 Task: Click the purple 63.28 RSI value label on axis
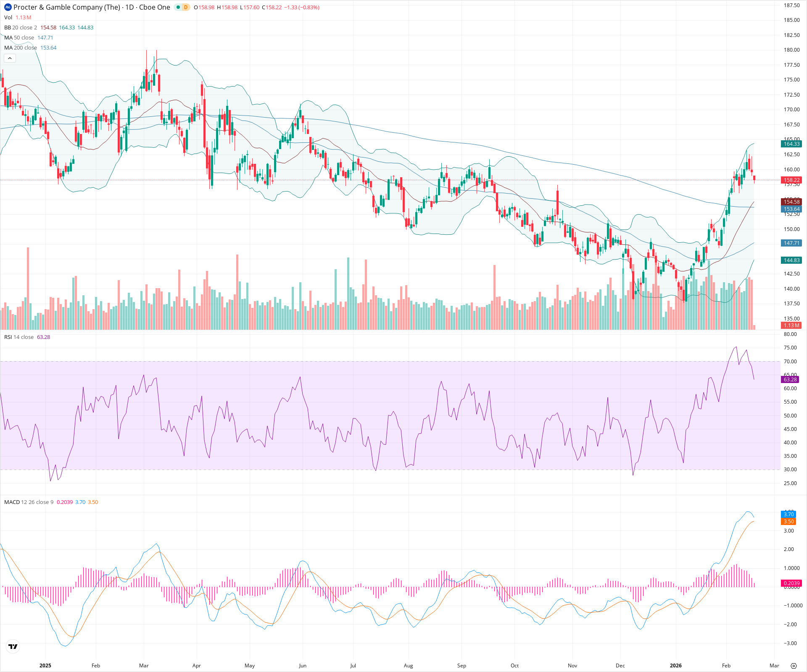click(x=791, y=379)
